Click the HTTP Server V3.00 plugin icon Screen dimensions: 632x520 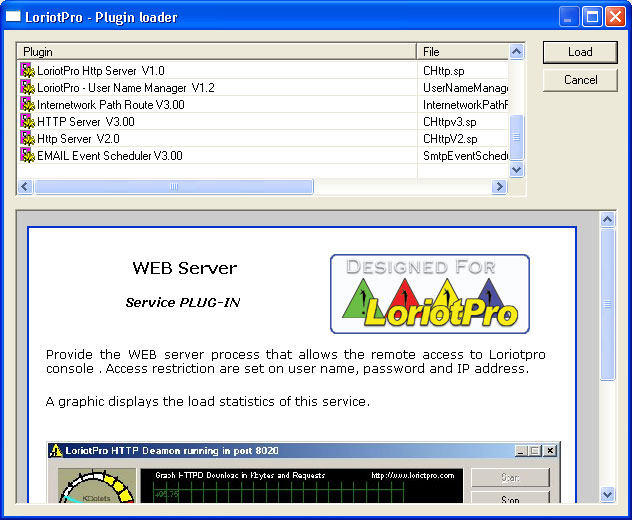click(27, 122)
